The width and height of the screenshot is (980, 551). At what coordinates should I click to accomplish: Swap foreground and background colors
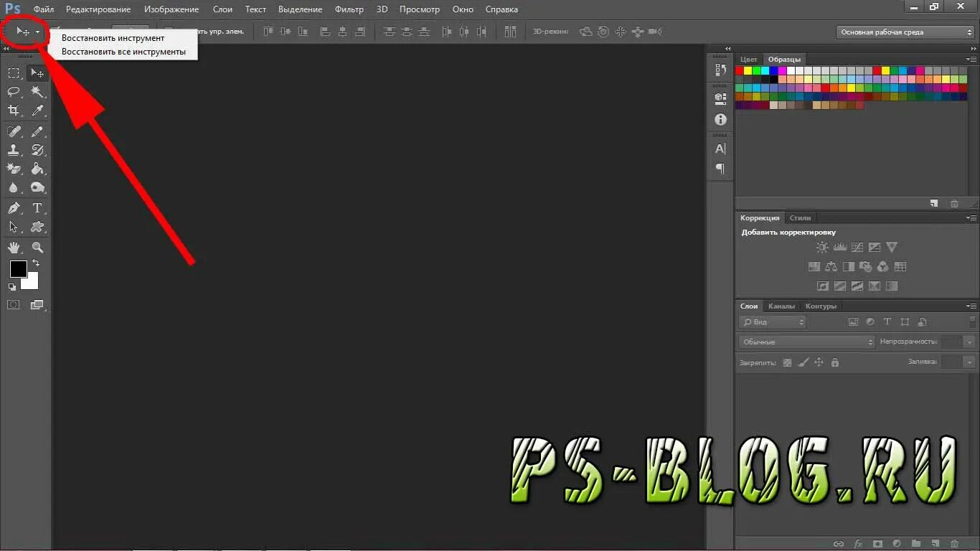tap(36, 263)
